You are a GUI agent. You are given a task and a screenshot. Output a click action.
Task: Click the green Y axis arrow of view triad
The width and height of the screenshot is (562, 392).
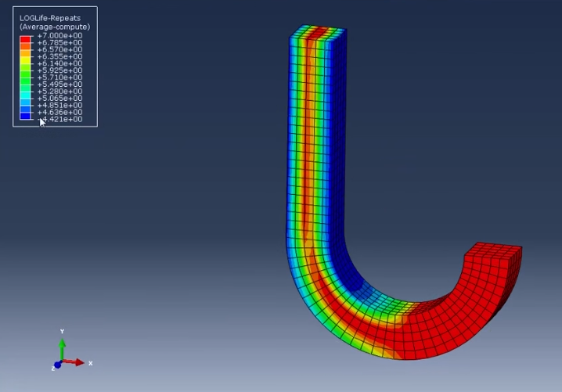(x=62, y=349)
